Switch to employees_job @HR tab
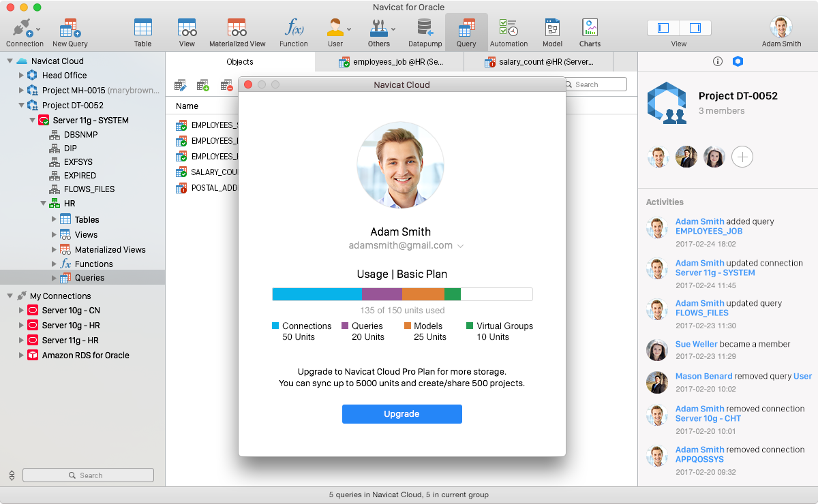Screen dimensions: 818x504 click(389, 62)
